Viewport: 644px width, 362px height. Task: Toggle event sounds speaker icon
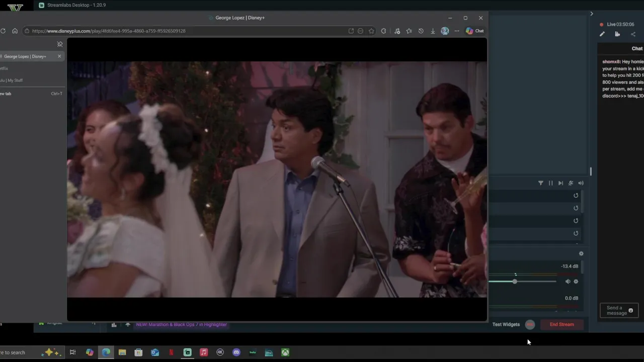[581, 183]
